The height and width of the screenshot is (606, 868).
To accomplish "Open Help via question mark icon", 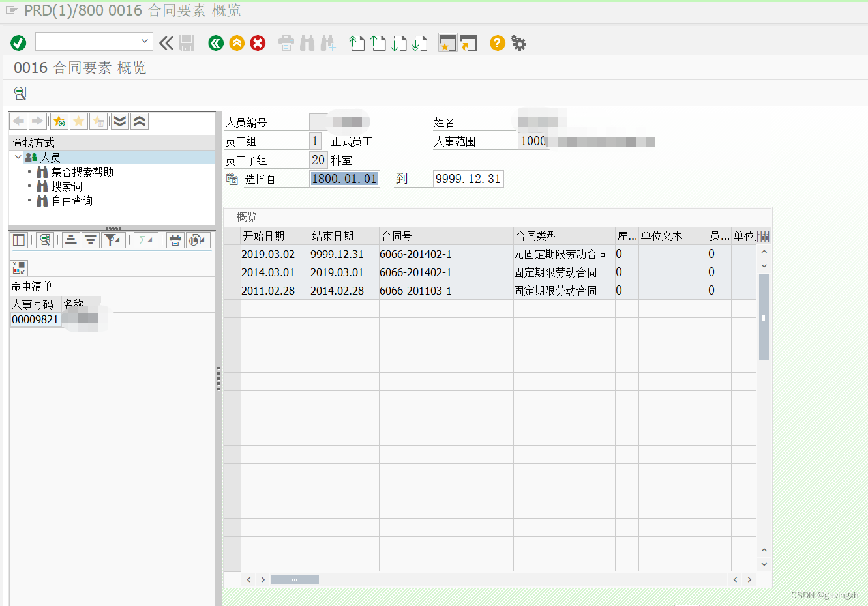I will coord(498,43).
